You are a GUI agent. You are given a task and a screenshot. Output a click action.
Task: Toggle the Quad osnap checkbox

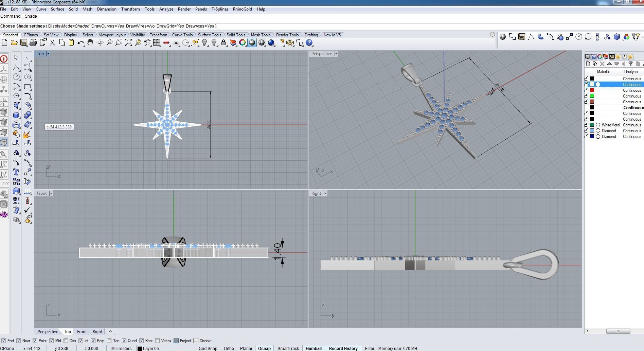point(124,340)
